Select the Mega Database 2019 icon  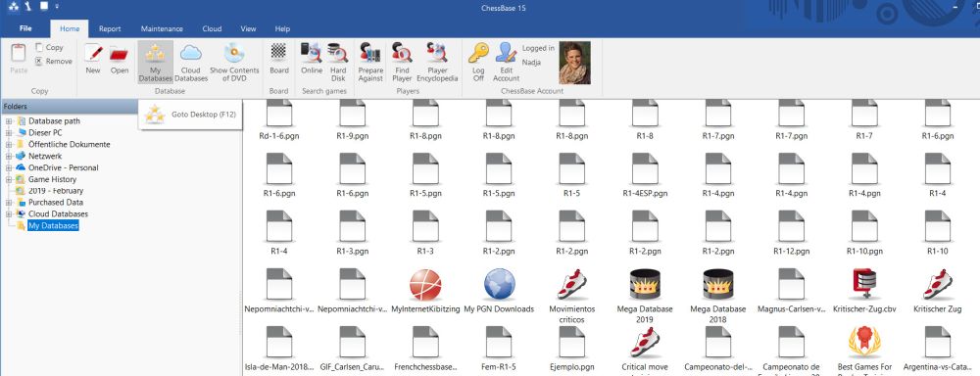(645, 284)
